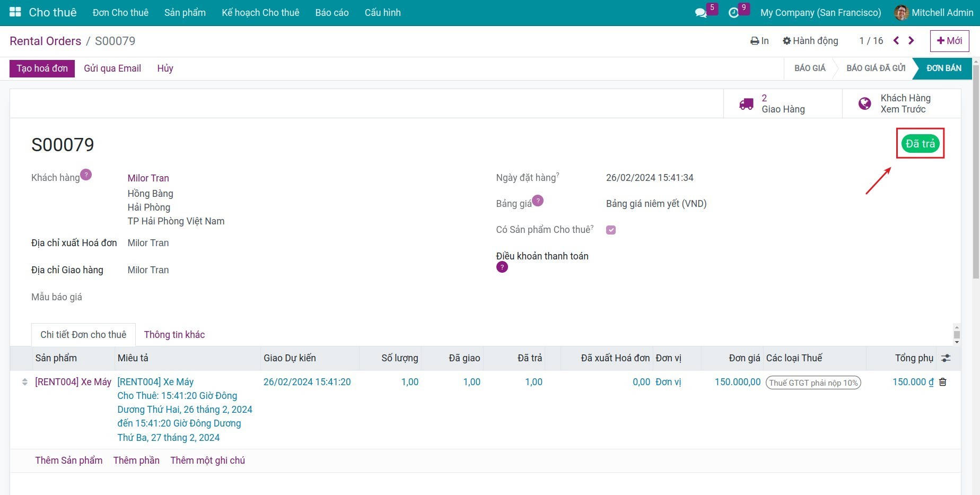The height and width of the screenshot is (495, 980).
Task: Expand the Cấu hình menu
Action: point(382,13)
